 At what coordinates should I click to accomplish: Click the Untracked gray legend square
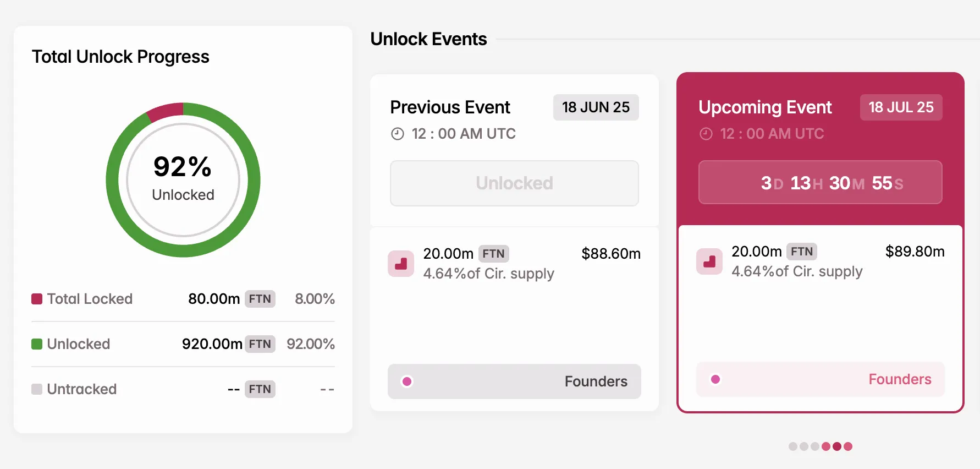pos(36,389)
